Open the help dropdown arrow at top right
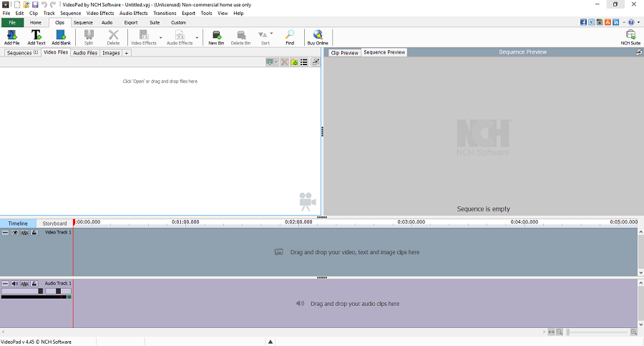This screenshot has width=644, height=346. pyautogui.click(x=639, y=22)
